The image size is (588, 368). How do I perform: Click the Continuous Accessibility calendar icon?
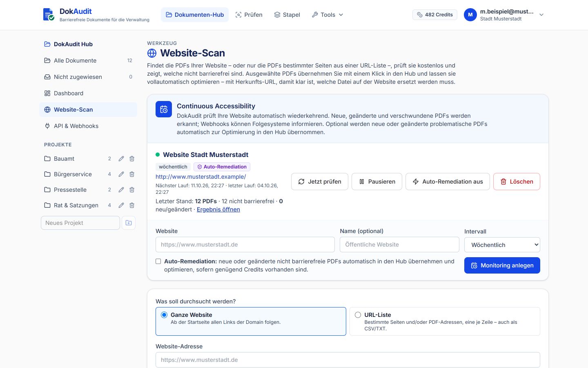[164, 109]
